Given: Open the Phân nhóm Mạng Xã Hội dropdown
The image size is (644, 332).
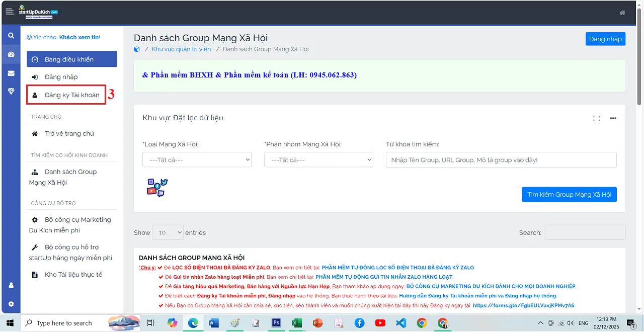Looking at the screenshot, I should pos(318,159).
